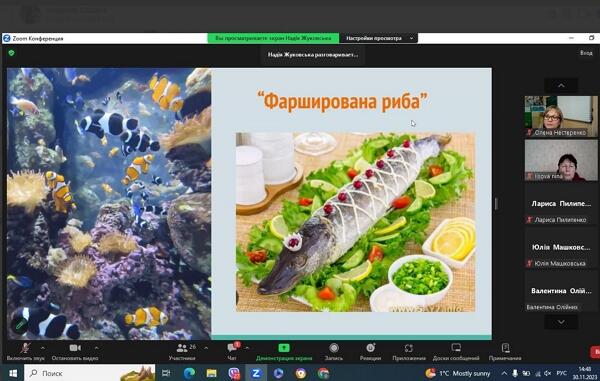
Task: Click the green encryption shield icon
Action: tap(11, 53)
